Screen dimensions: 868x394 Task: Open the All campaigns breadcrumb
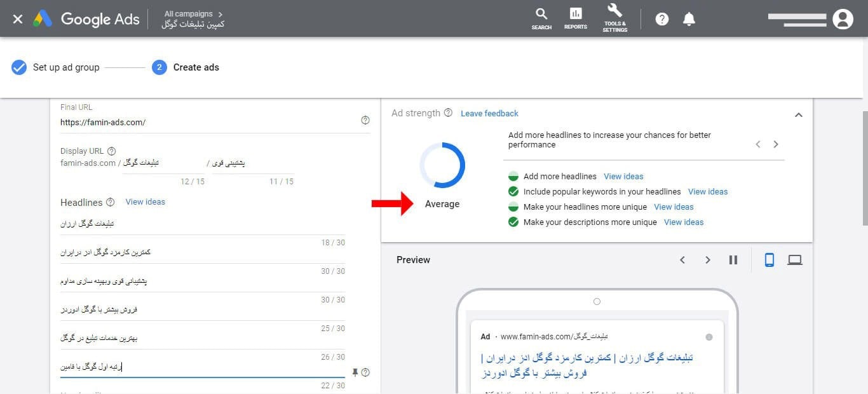(189, 13)
